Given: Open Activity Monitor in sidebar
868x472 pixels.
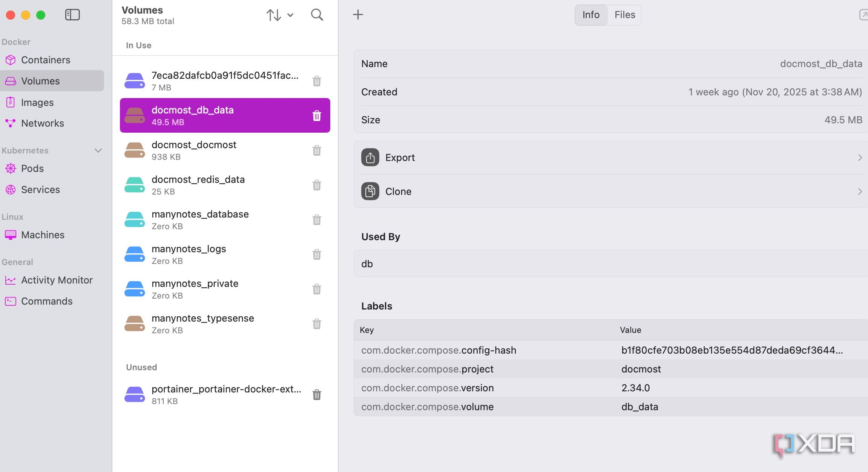Looking at the screenshot, I should (52, 280).
